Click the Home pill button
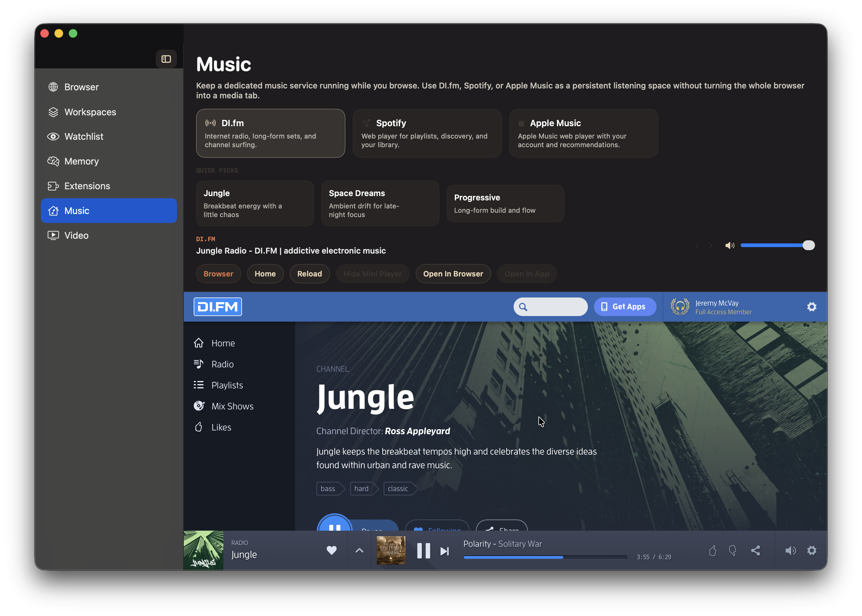 pos(265,274)
